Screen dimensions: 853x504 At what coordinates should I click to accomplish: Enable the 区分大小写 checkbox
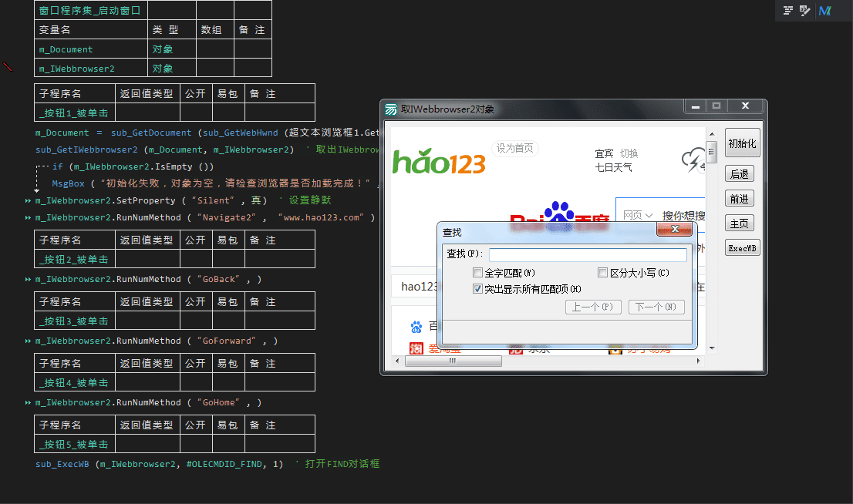[602, 272]
